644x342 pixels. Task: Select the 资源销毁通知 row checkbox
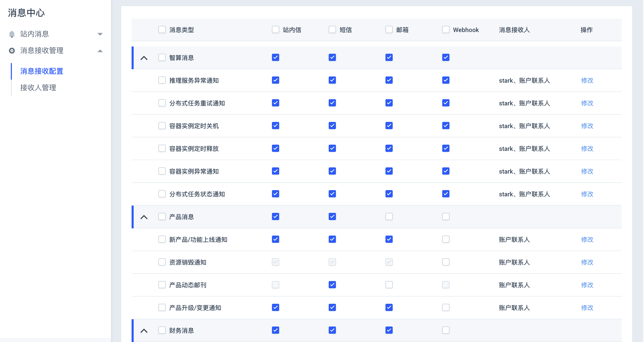click(x=162, y=262)
